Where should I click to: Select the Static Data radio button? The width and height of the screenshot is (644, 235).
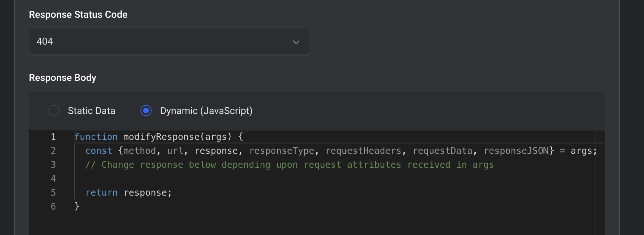coord(54,111)
